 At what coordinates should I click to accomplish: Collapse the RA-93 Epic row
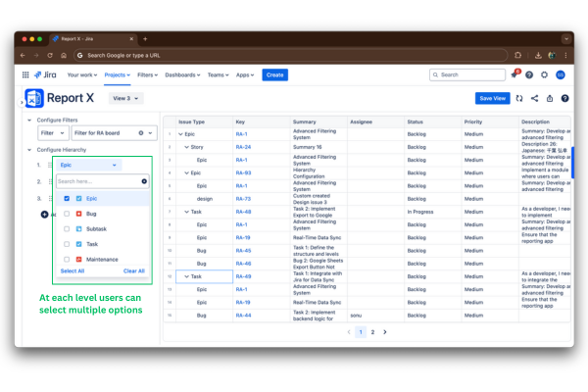(186, 172)
